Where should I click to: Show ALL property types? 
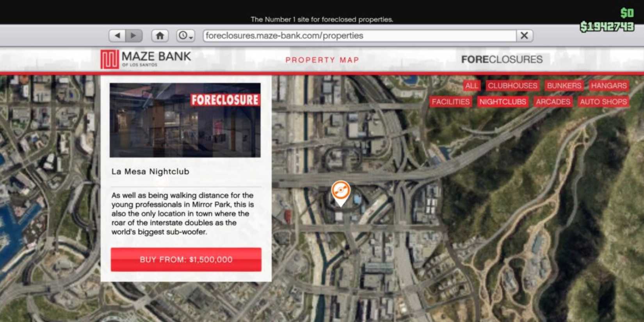coord(471,85)
